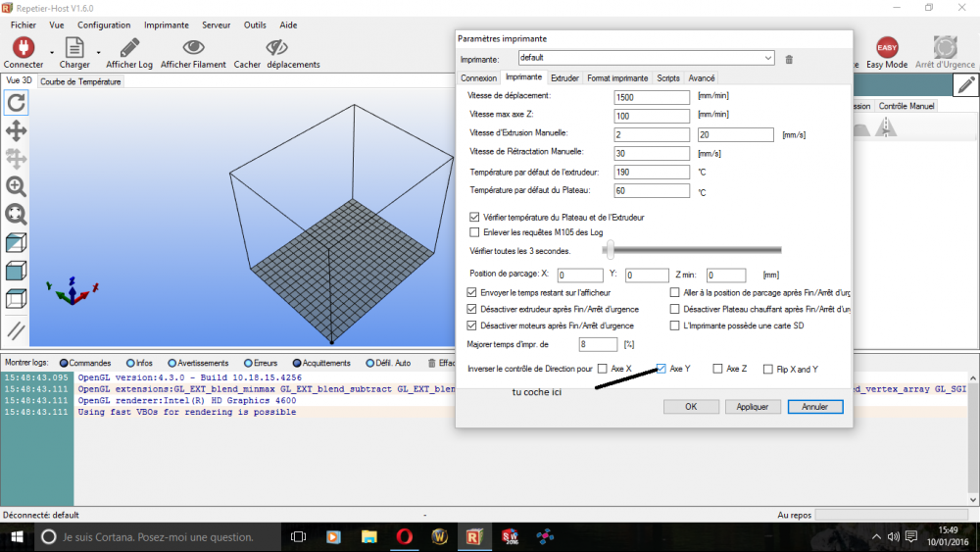The image size is (980, 552).
Task: Click Vitesse de déplacement field
Action: coord(652,97)
